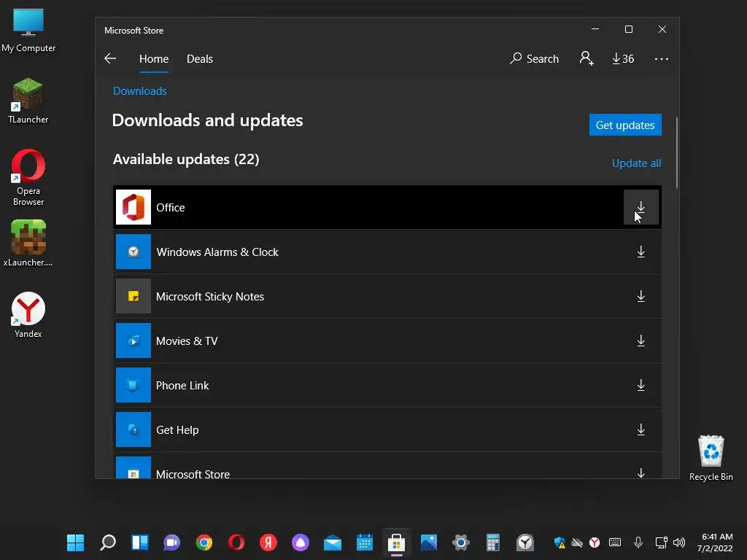
Task: Click the Microsoft Sticky Notes app icon
Action: [x=133, y=296]
